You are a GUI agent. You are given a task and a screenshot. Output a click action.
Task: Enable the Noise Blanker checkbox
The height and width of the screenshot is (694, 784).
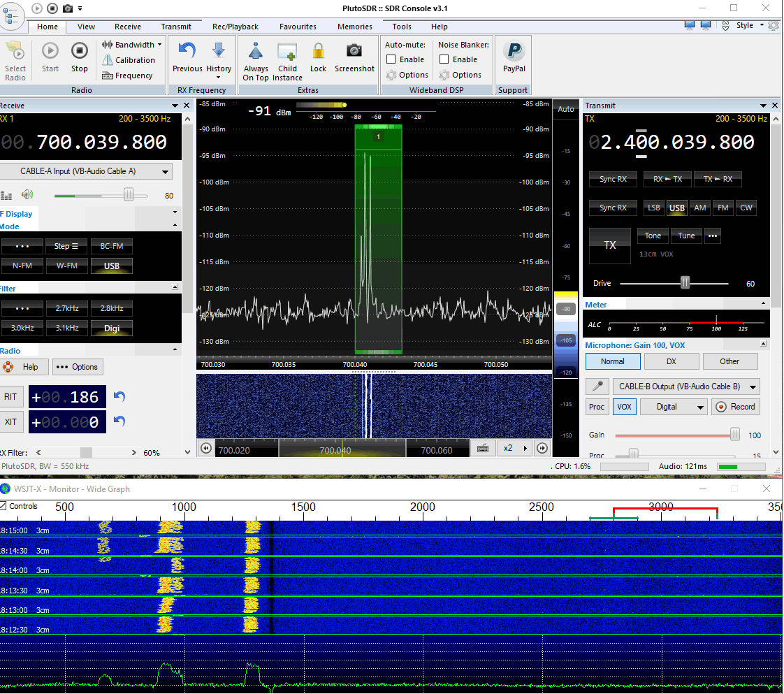coord(444,59)
